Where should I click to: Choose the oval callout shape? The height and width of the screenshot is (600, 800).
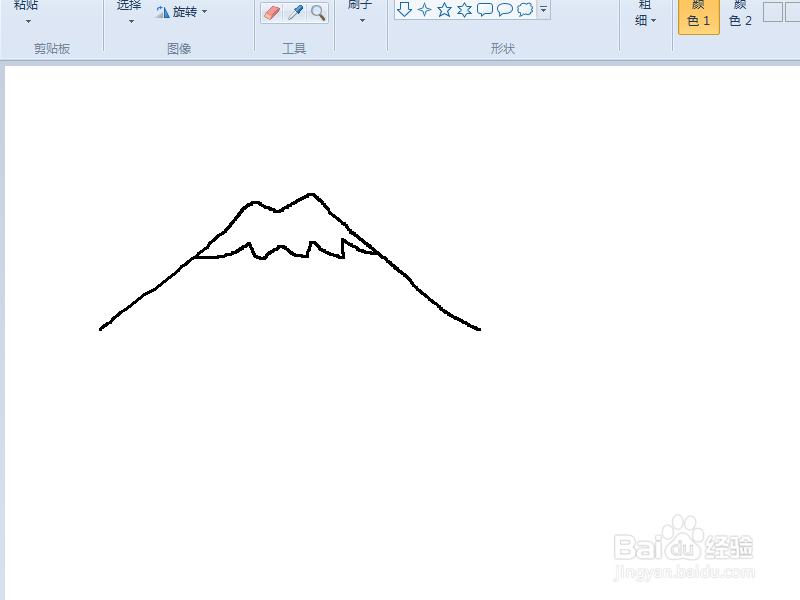click(x=505, y=10)
